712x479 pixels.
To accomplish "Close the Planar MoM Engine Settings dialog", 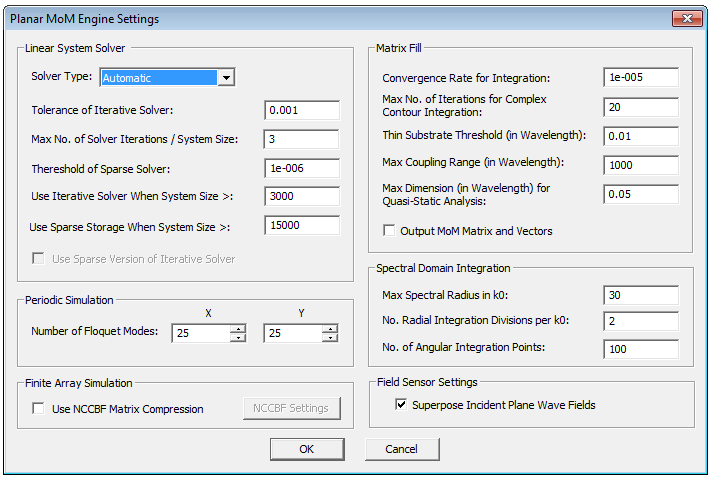I will tap(686, 19).
